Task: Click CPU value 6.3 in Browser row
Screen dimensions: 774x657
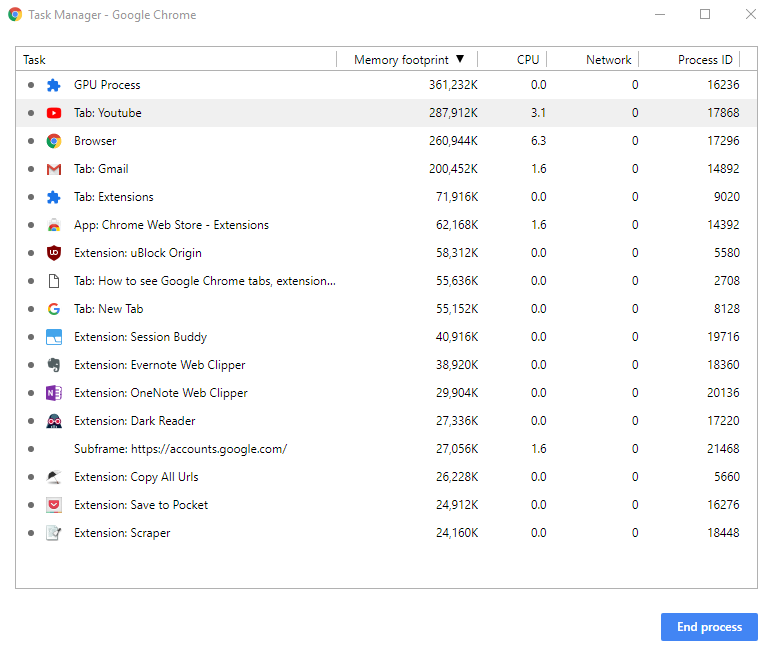Action: [x=539, y=141]
